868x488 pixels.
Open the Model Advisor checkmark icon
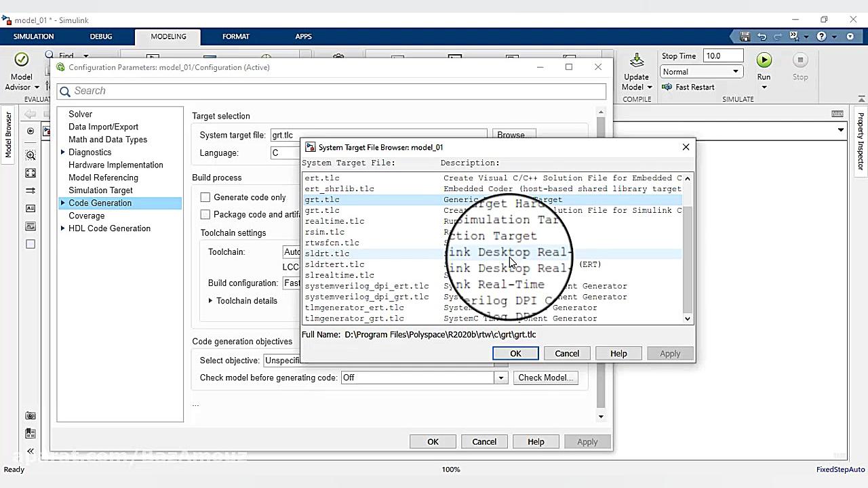tap(21, 60)
